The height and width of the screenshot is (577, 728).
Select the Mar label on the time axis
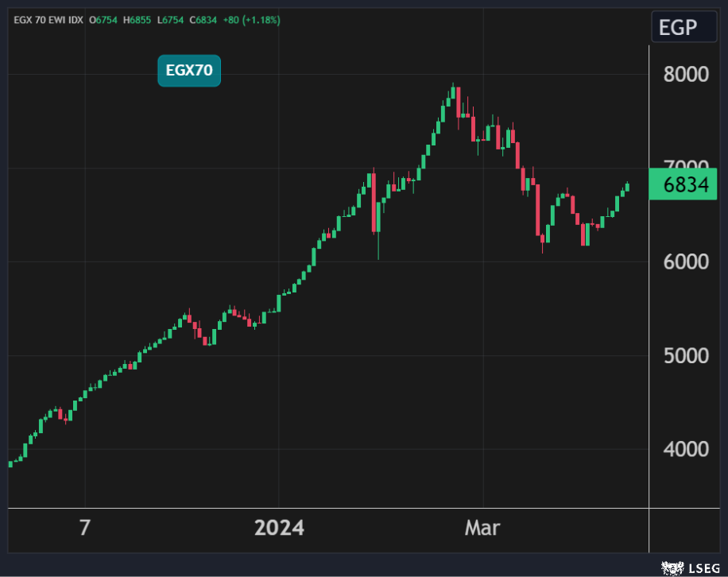(483, 528)
